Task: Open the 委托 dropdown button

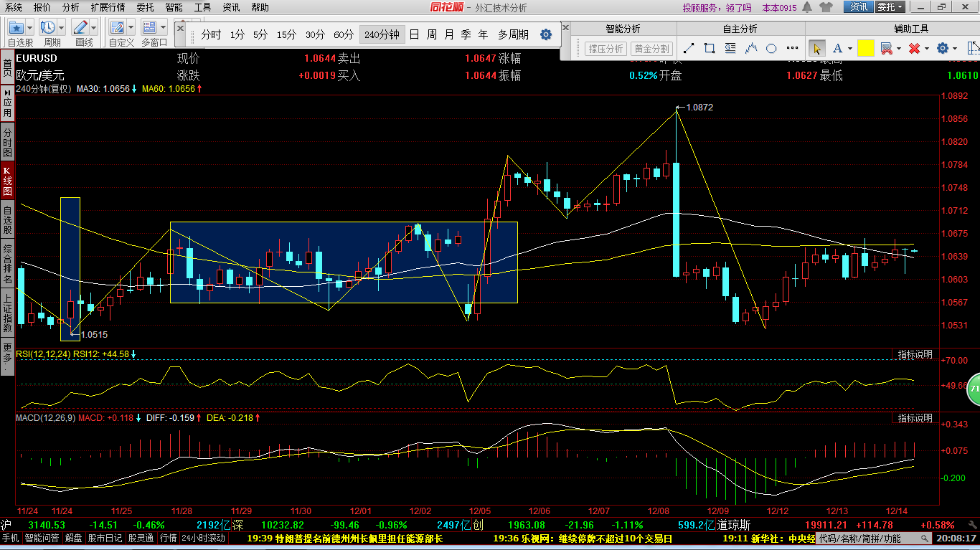Action: (x=890, y=7)
